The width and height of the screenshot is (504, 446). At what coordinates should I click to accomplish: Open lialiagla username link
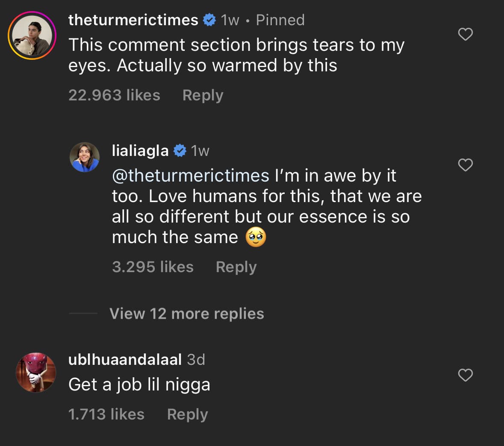point(140,151)
